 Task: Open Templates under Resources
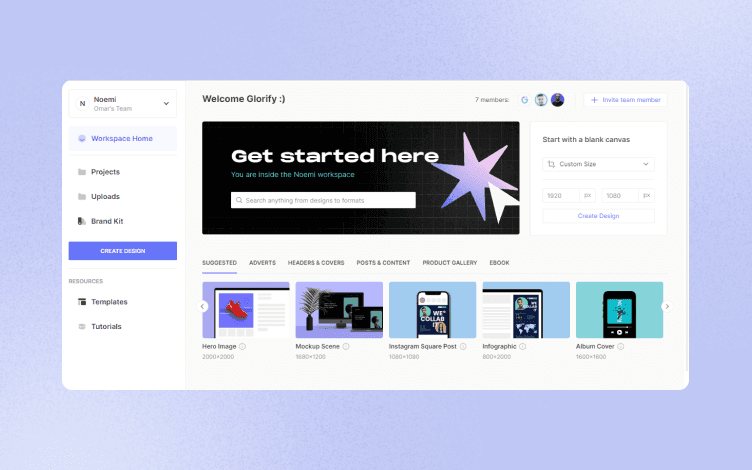109,302
